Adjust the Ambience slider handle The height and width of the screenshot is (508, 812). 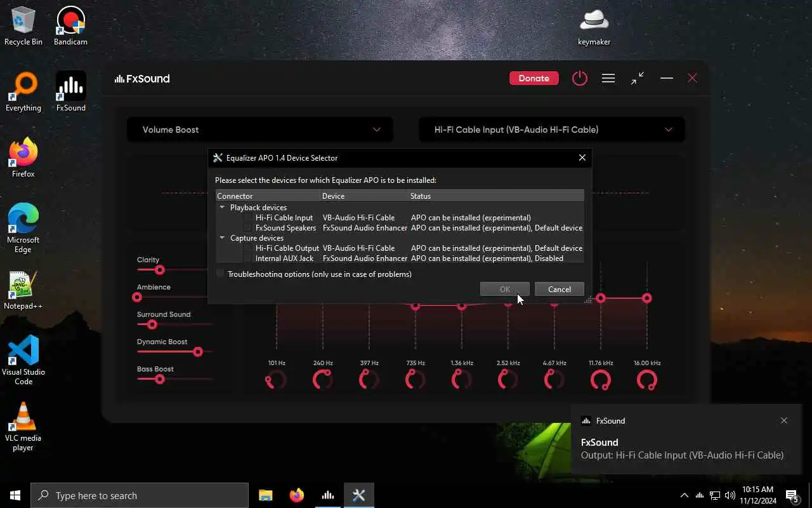point(137,297)
